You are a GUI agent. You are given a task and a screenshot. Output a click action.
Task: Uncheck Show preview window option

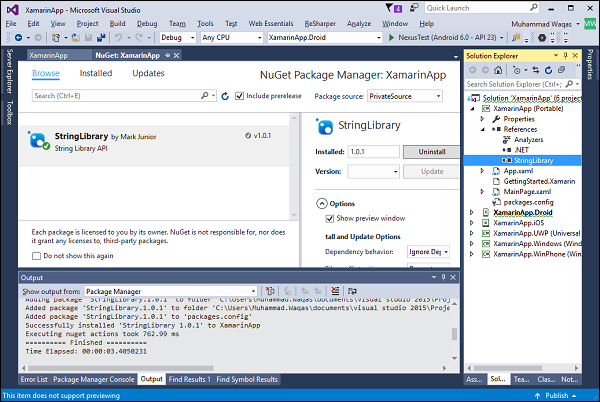[x=331, y=218]
